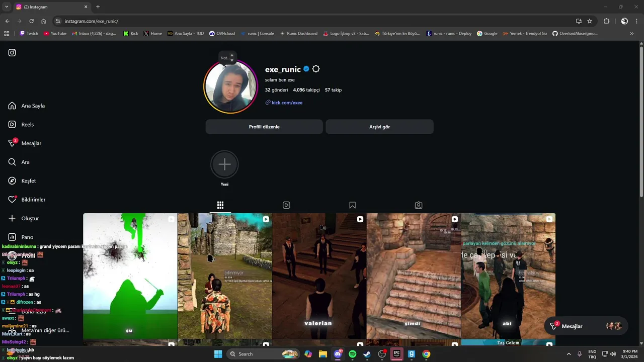This screenshot has height=362, width=644.
Task: Click the browser back arrow
Action: pos(7,21)
